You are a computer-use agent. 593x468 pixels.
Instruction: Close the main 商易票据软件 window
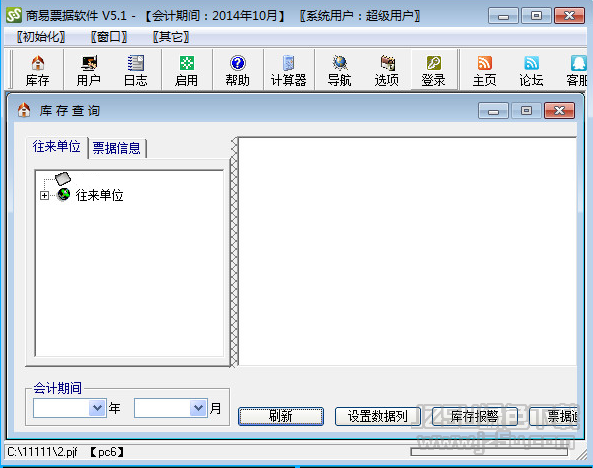(x=569, y=16)
